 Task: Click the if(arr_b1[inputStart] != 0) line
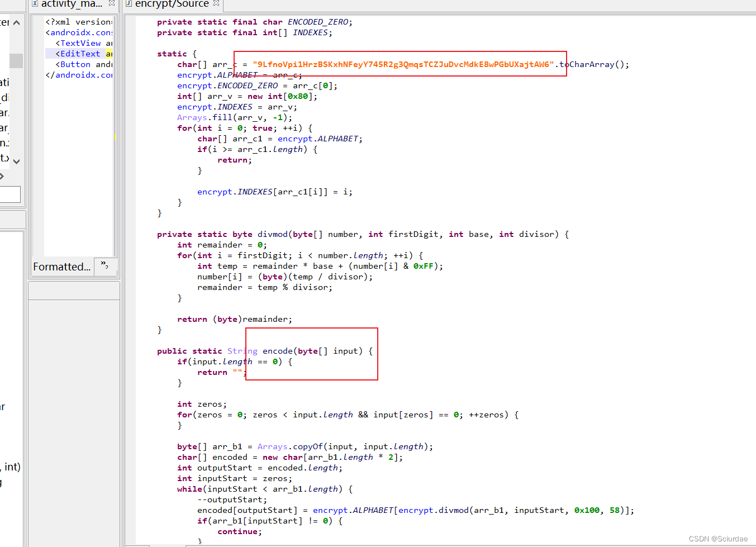pos(270,521)
